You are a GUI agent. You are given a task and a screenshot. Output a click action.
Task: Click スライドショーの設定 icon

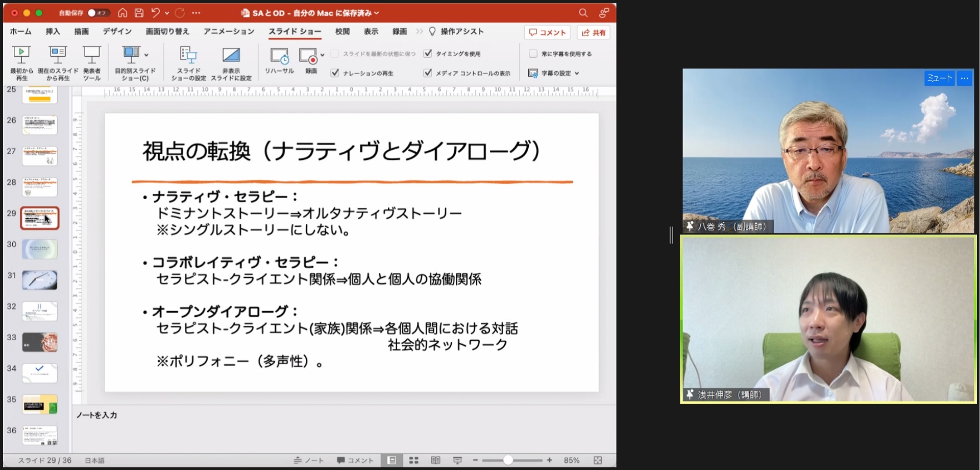[x=188, y=55]
